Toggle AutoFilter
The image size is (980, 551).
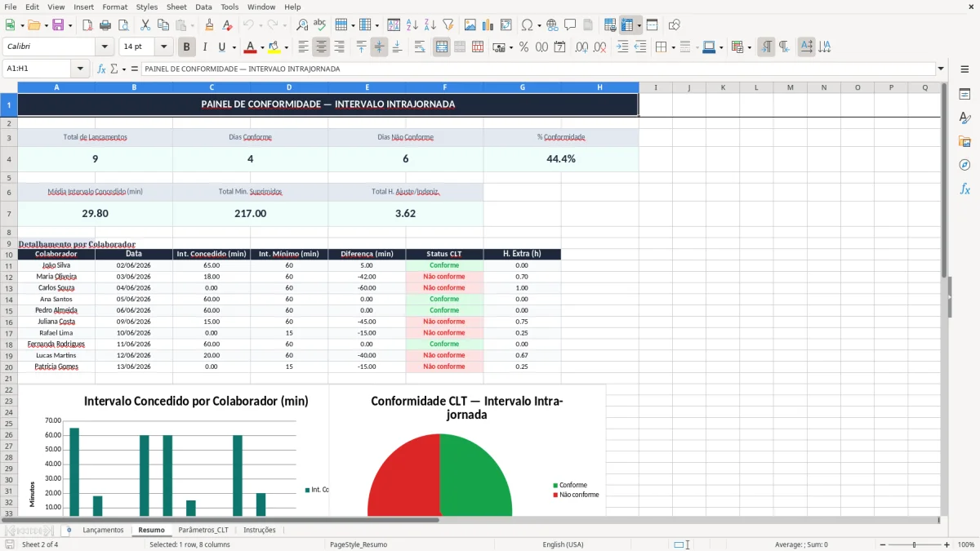tap(448, 25)
